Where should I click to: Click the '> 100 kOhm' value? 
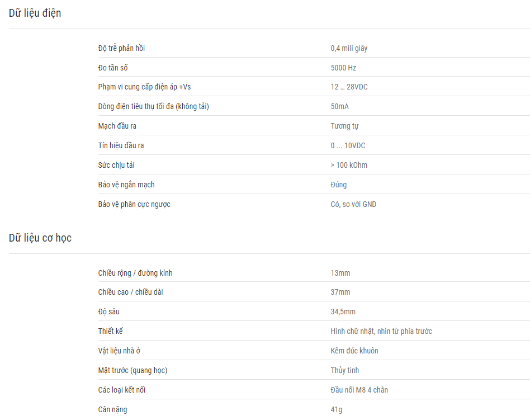tap(349, 165)
